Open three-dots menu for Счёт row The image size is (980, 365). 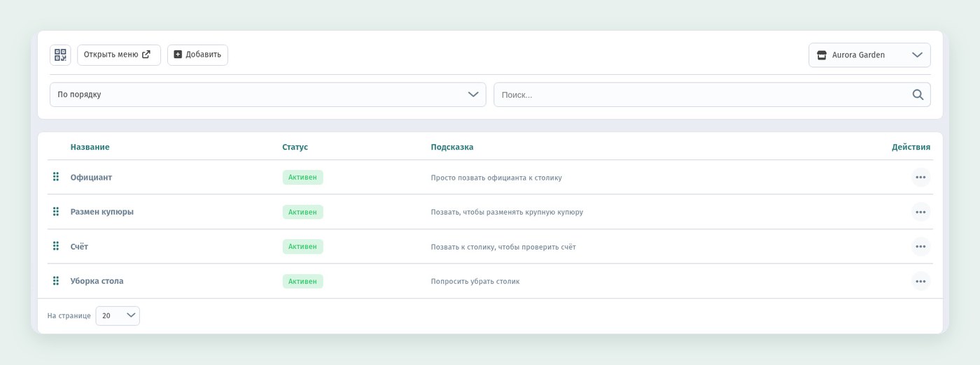coord(920,247)
